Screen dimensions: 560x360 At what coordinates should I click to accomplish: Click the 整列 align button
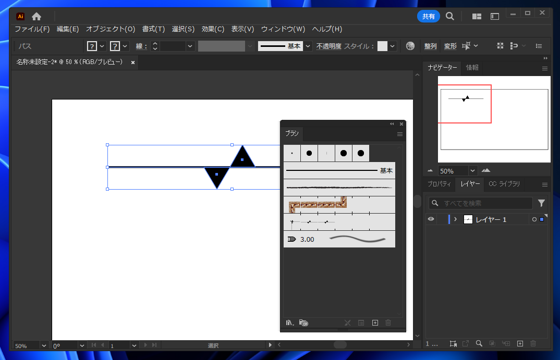coord(430,46)
